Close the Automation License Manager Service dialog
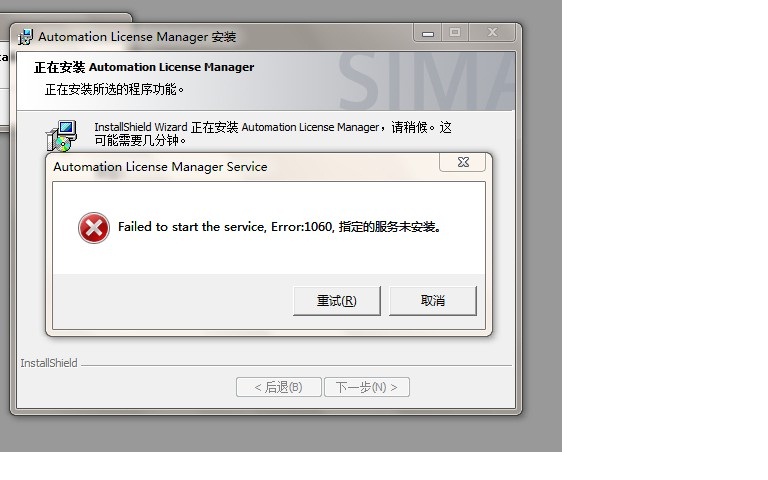768x480 pixels. click(464, 161)
